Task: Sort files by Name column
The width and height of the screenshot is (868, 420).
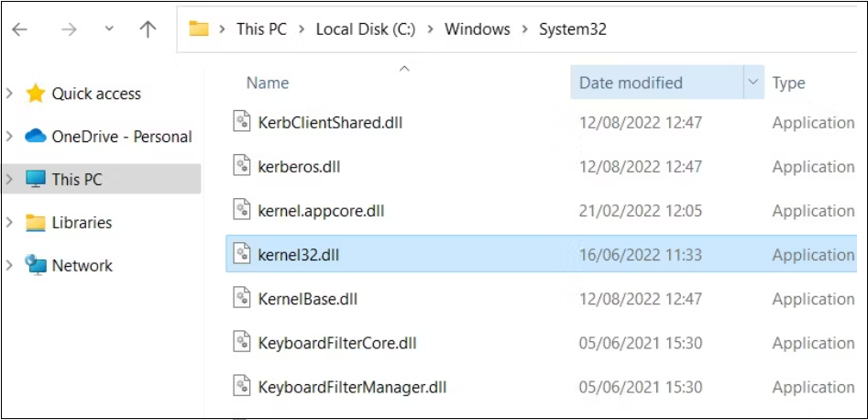Action: [x=268, y=83]
